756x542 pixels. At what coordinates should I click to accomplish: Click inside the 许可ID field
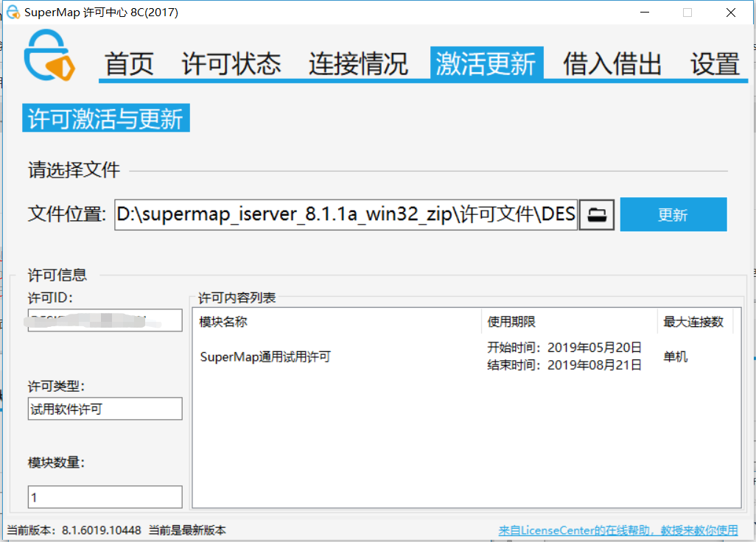(x=104, y=320)
